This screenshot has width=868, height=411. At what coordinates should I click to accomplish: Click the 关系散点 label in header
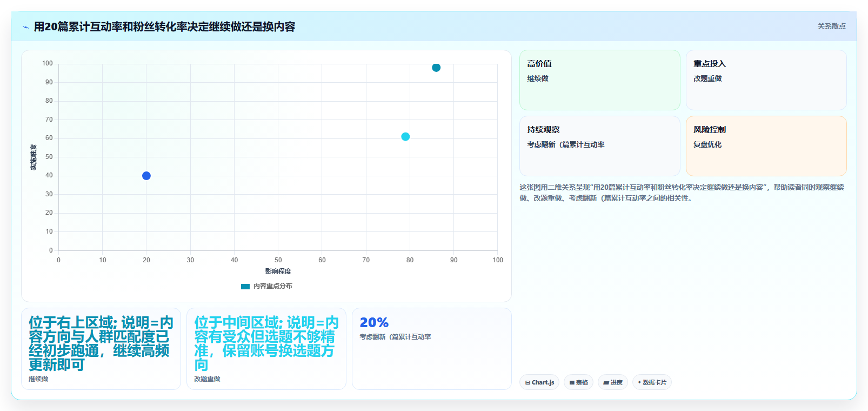pos(831,26)
